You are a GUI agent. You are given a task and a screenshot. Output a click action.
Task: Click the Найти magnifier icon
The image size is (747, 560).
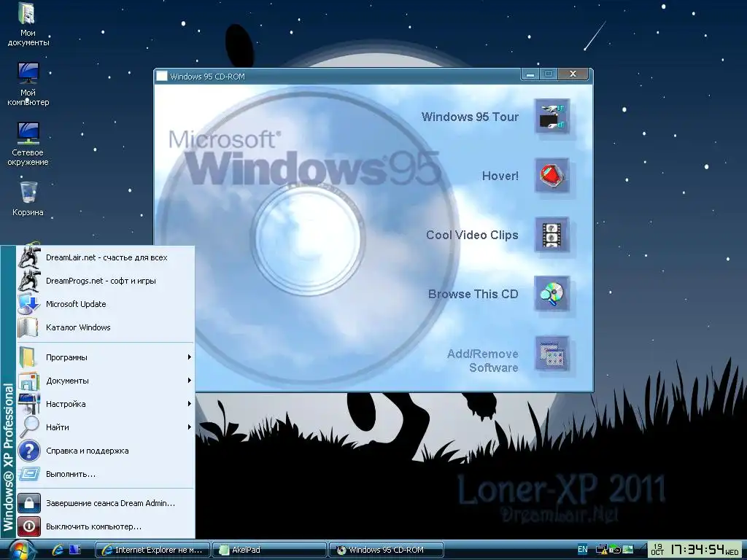[x=28, y=427]
